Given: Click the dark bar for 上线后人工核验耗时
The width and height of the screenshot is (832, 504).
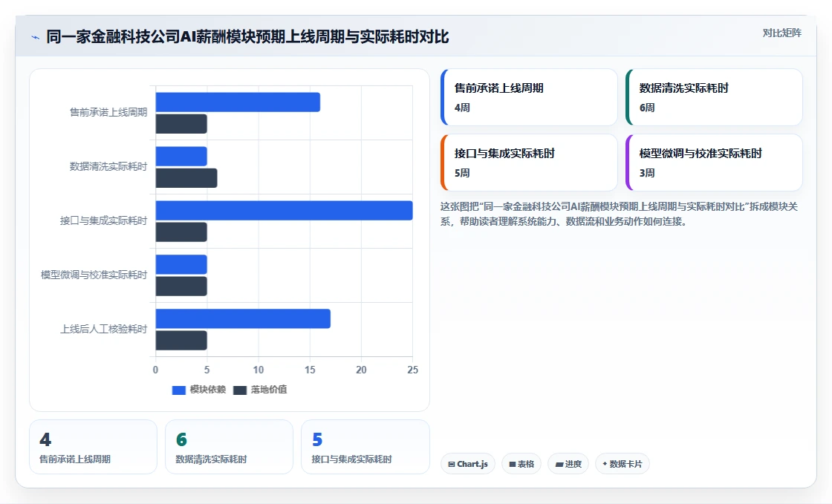Looking at the screenshot, I should click(x=181, y=340).
